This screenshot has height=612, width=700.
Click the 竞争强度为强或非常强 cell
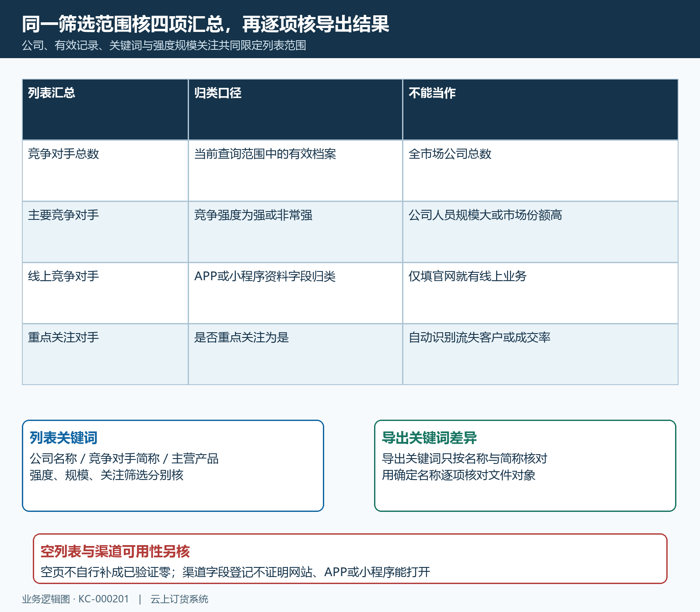(x=295, y=232)
